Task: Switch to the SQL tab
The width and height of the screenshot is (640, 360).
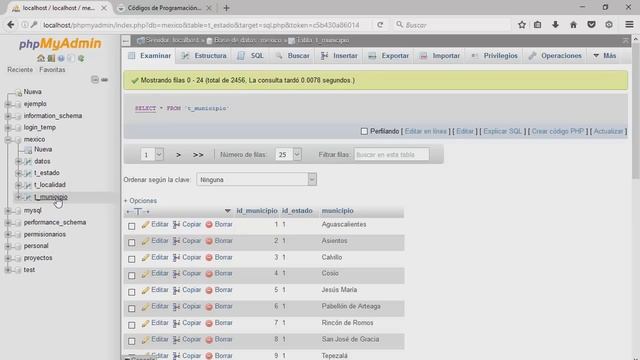Action: (251, 56)
